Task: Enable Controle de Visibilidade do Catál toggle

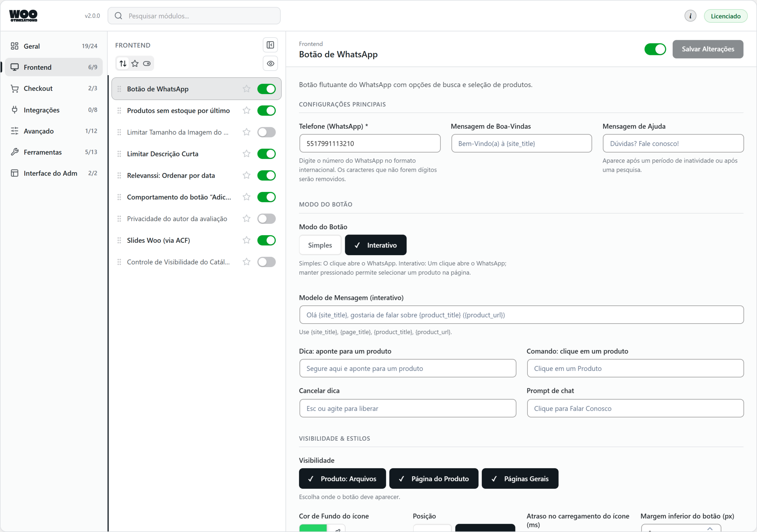Action: tap(266, 262)
